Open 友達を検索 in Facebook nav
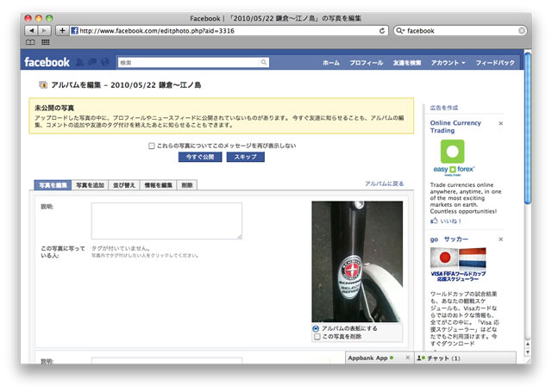552x392 pixels. click(x=407, y=63)
